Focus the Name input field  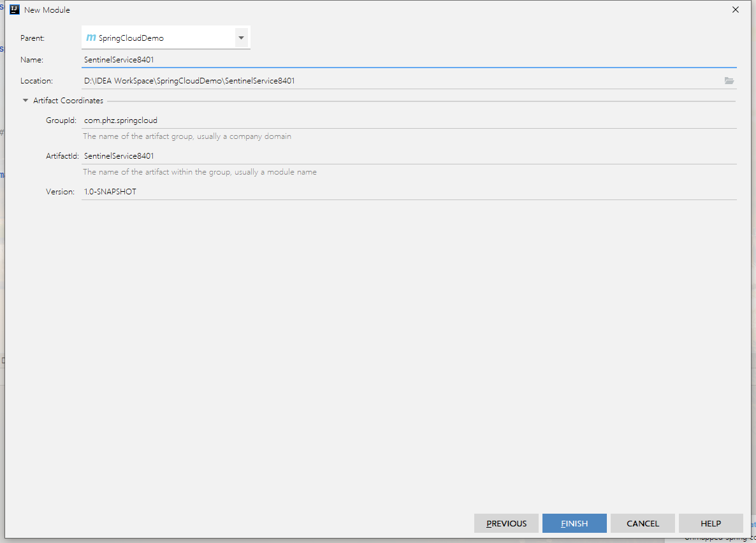(x=409, y=59)
